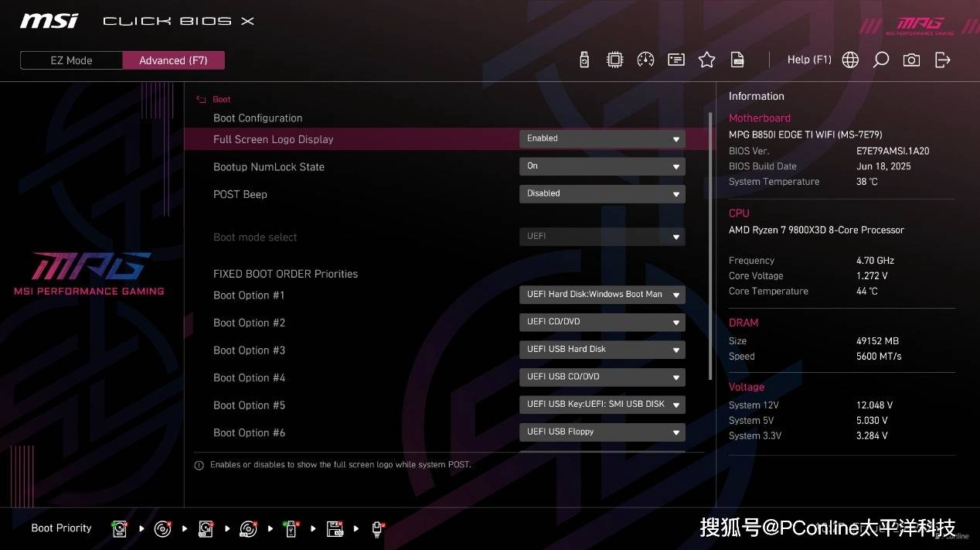Open the Boot mode select UEFI dropdown
The width and height of the screenshot is (980, 550).
point(602,237)
